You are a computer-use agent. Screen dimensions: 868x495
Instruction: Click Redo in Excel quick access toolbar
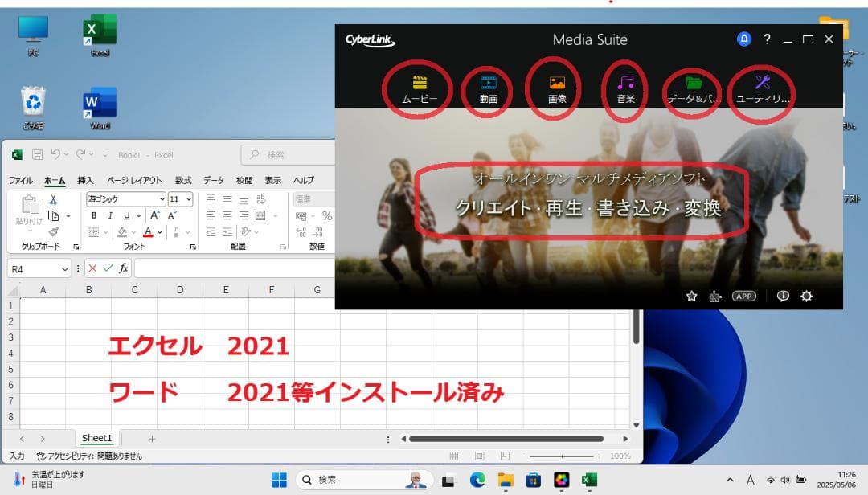pyautogui.click(x=81, y=154)
